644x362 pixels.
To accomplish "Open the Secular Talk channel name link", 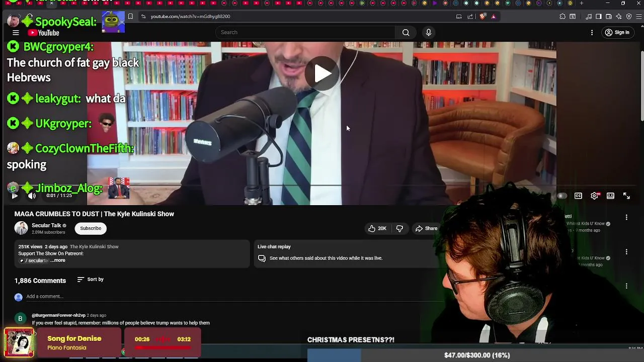I will pos(46,225).
